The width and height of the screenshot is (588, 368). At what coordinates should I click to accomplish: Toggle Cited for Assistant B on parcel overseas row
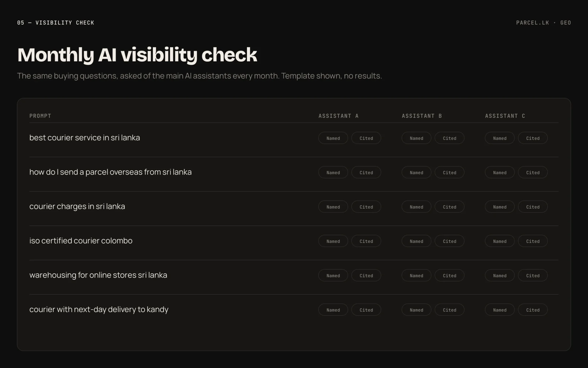click(x=450, y=172)
